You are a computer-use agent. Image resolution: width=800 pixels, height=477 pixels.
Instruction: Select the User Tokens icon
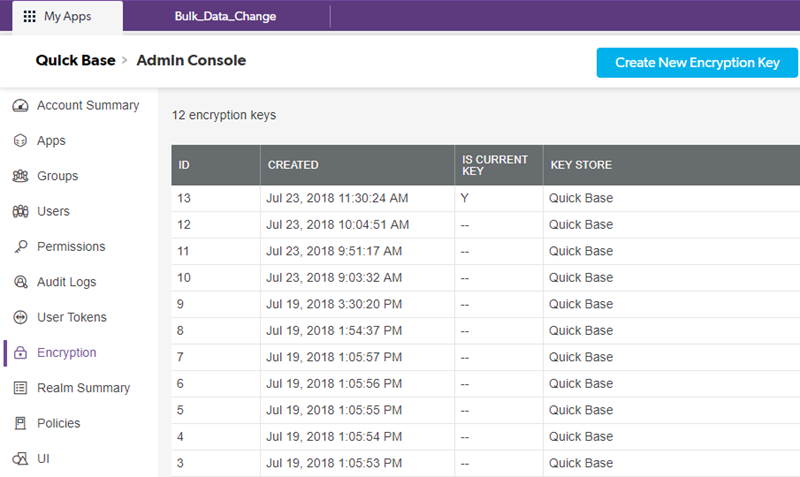coord(20,317)
